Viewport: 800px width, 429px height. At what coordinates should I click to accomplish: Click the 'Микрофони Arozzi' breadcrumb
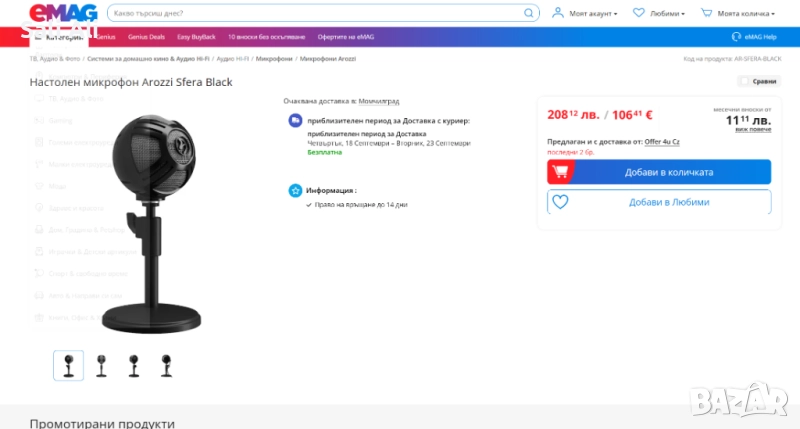click(x=329, y=59)
